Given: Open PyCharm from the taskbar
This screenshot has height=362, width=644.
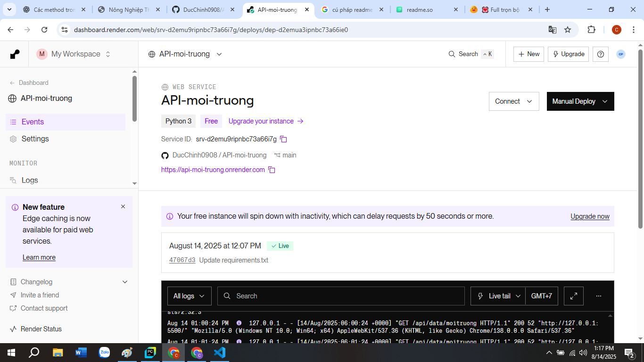Looking at the screenshot, I should tap(150, 353).
